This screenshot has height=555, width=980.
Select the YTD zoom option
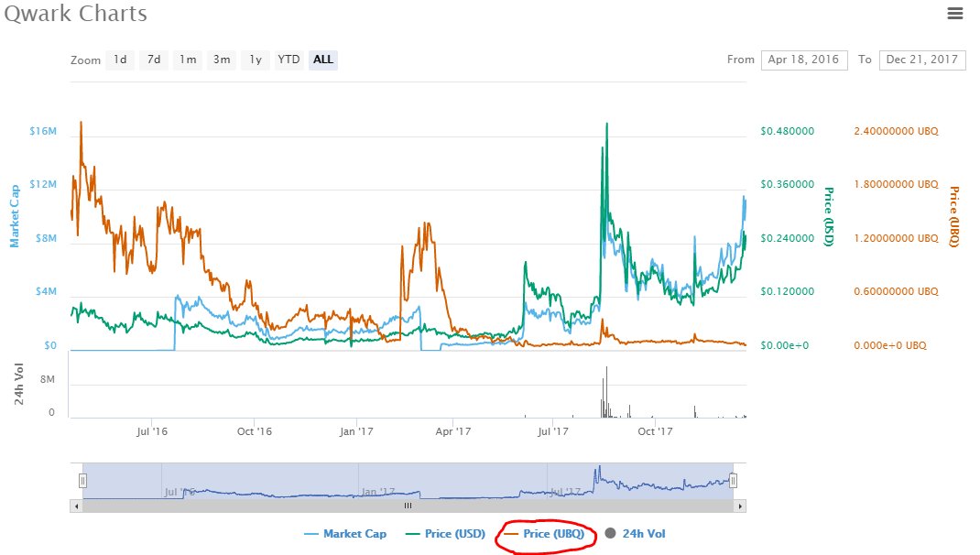tap(288, 60)
